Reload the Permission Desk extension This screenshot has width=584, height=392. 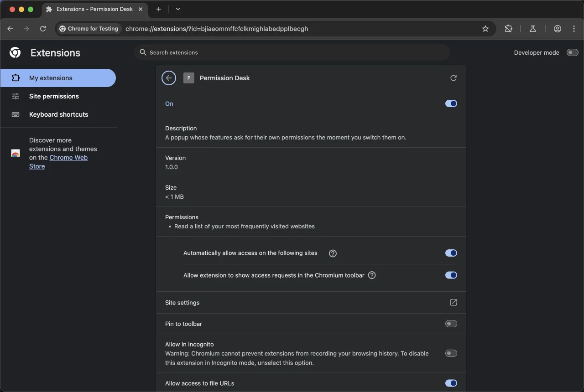[x=454, y=78]
